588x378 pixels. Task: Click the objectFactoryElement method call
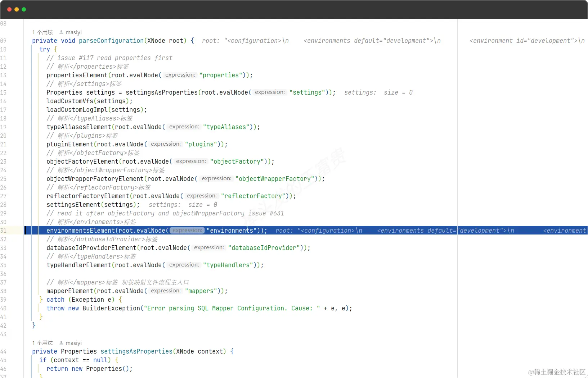tap(82, 161)
